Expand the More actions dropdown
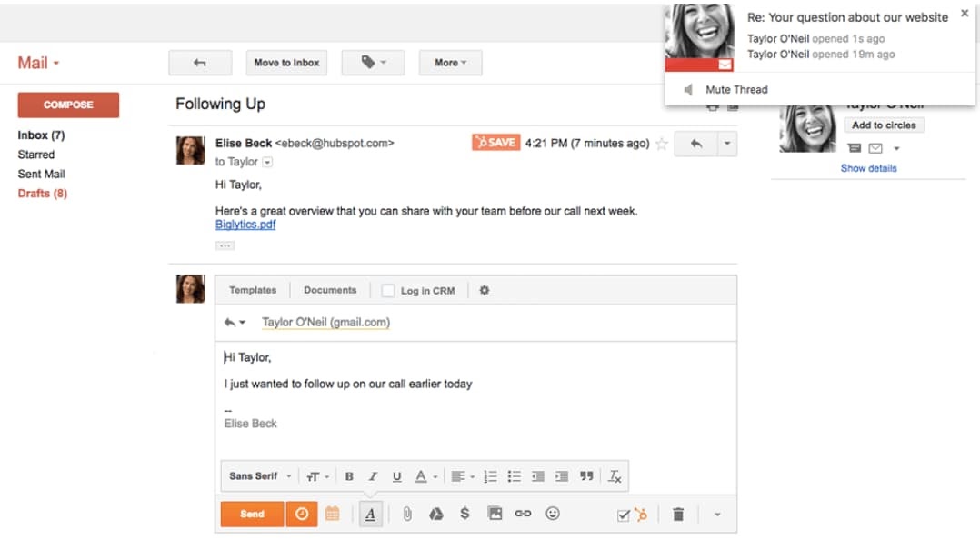The image size is (980, 540). pyautogui.click(x=450, y=63)
